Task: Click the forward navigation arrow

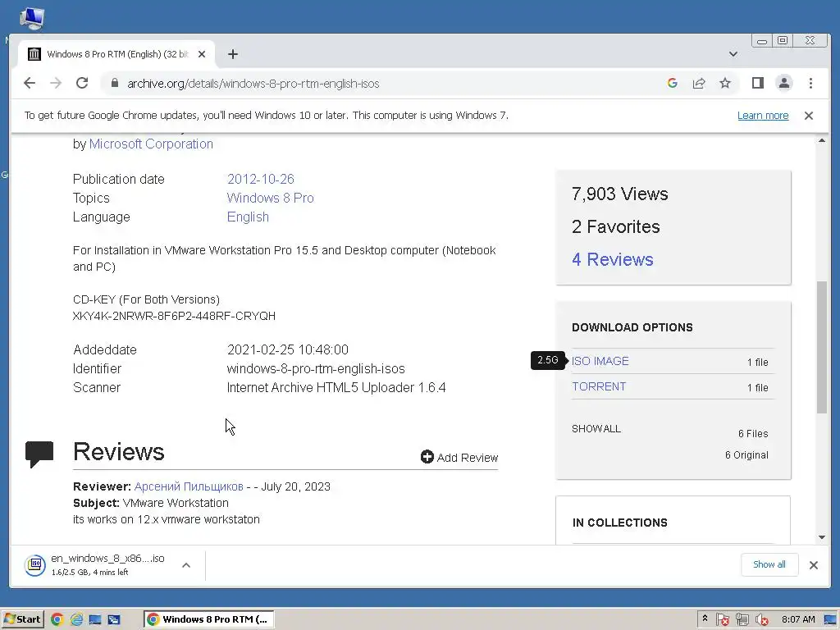Action: 56,83
